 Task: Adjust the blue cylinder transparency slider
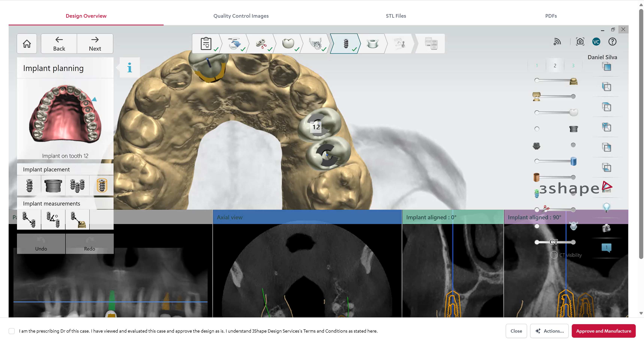(x=555, y=161)
